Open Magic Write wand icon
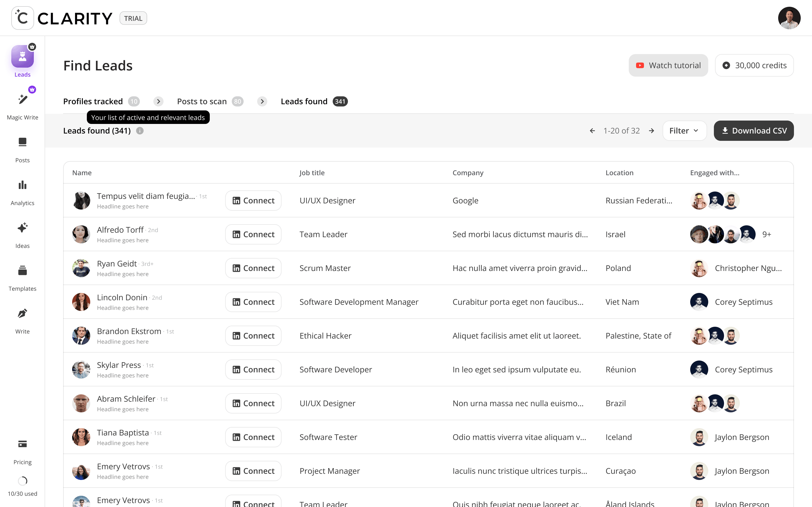812x507 pixels. tap(23, 99)
